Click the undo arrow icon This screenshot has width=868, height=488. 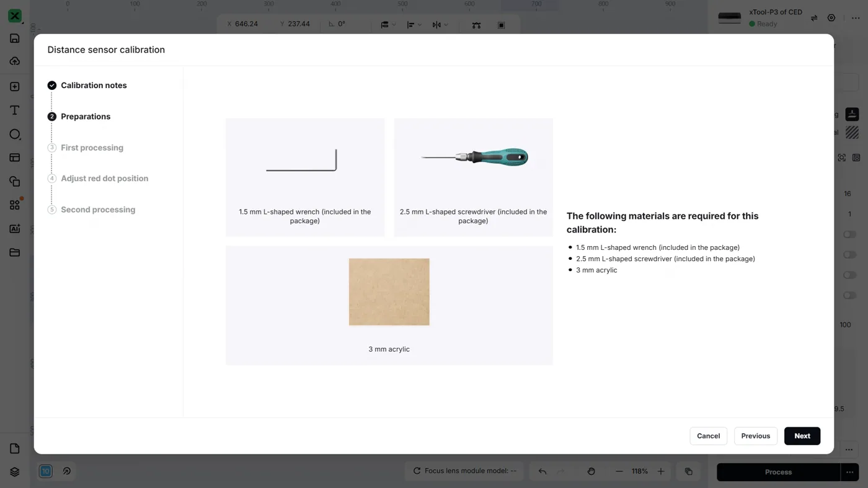pos(542,471)
